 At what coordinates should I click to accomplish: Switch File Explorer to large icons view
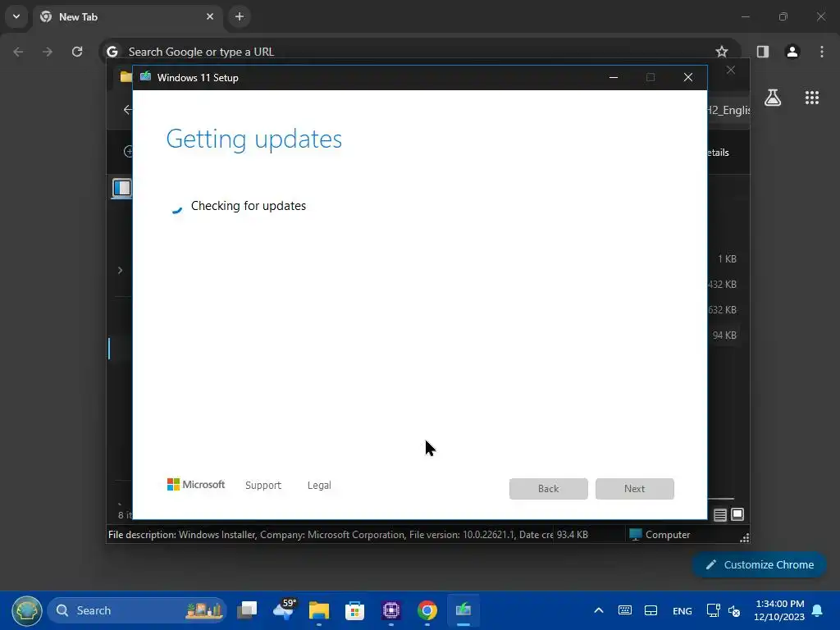point(737,514)
